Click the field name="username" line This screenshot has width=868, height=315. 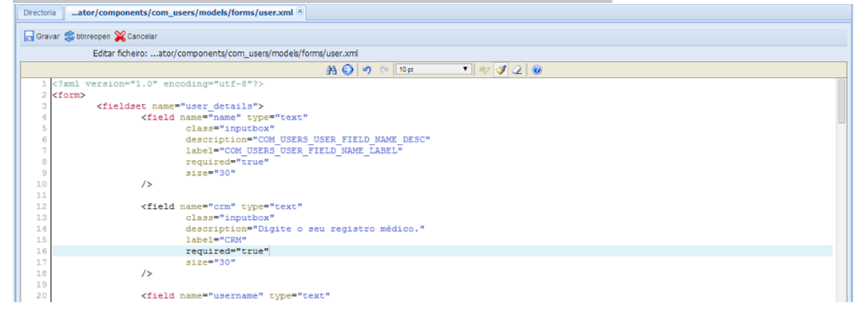(236, 296)
